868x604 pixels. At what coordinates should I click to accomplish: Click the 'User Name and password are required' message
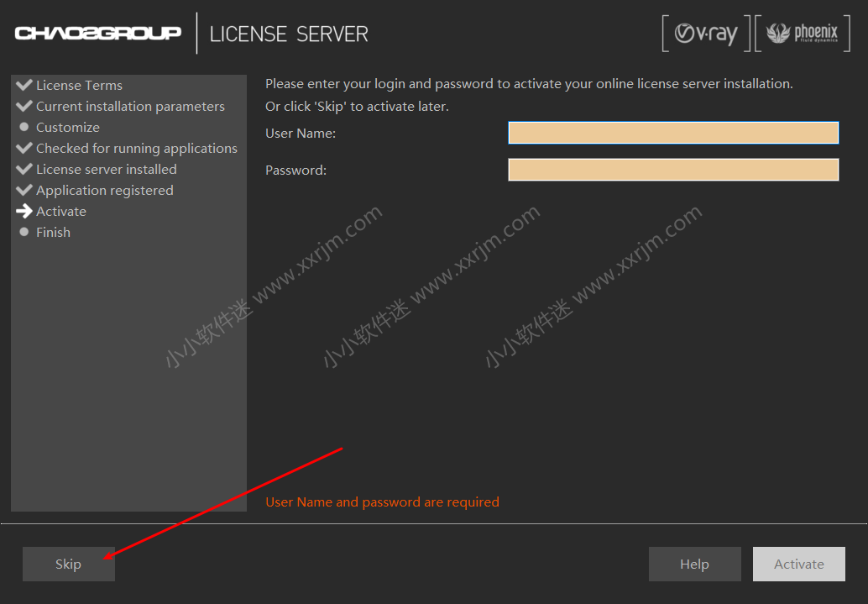pyautogui.click(x=383, y=502)
